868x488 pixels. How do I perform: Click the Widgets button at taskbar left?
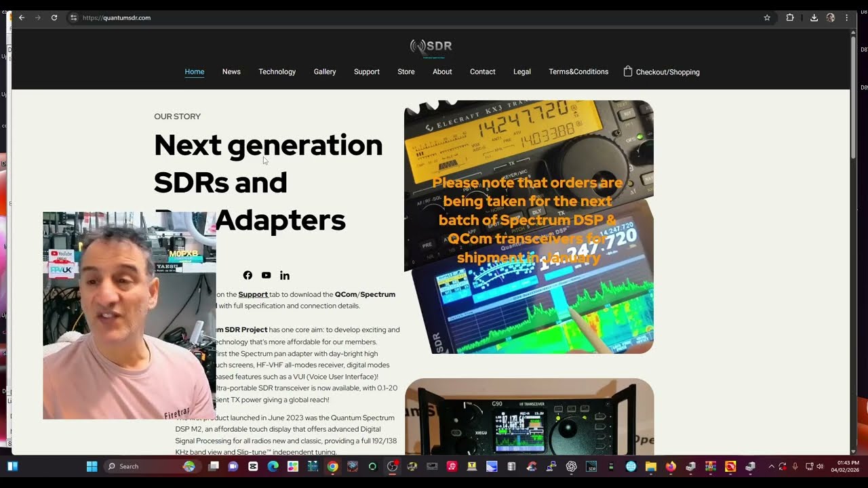click(x=12, y=466)
